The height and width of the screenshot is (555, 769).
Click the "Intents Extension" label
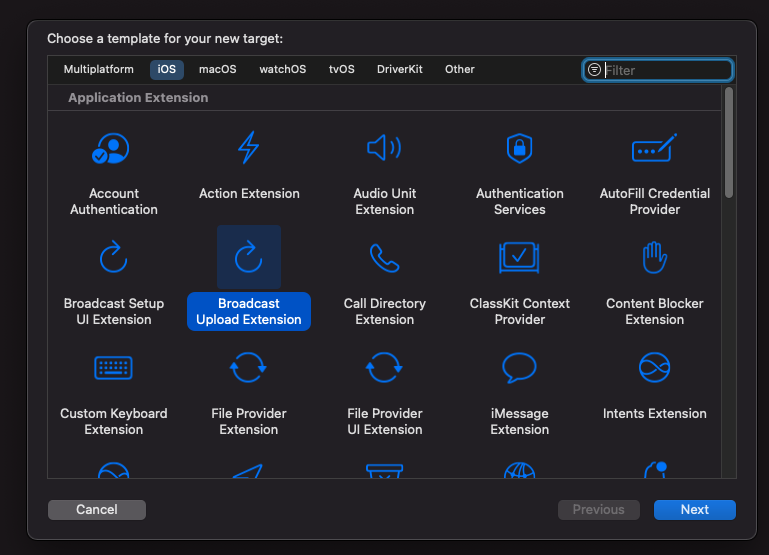click(655, 413)
